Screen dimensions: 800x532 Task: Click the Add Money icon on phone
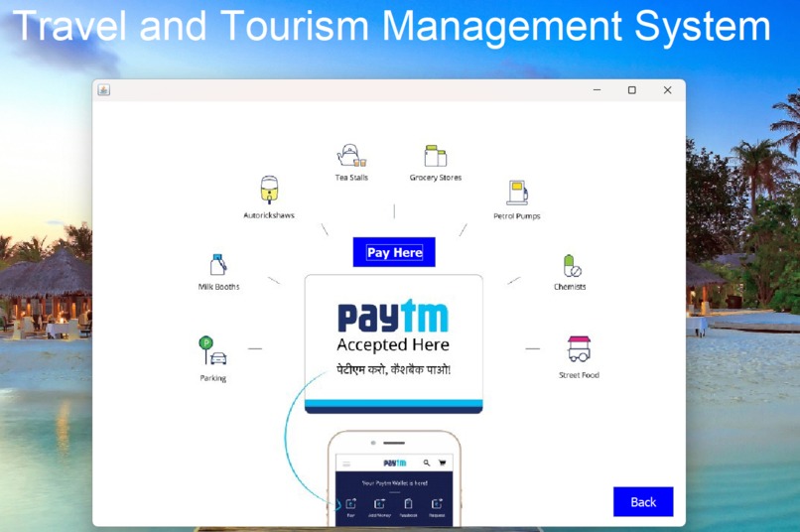tap(379, 504)
